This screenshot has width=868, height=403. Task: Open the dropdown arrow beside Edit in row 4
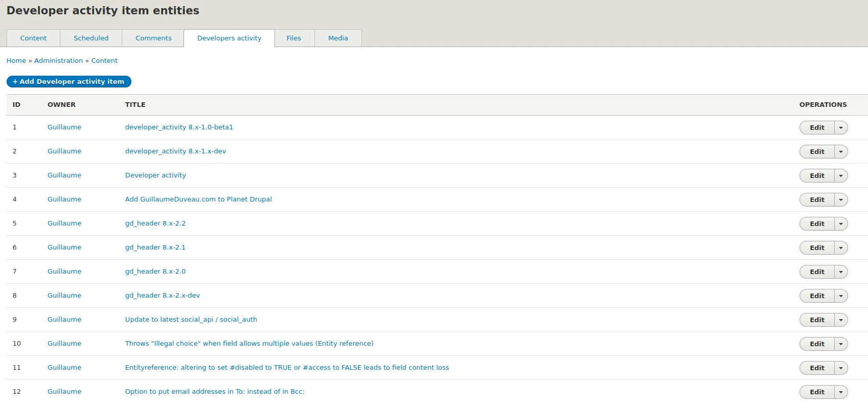[840, 200]
